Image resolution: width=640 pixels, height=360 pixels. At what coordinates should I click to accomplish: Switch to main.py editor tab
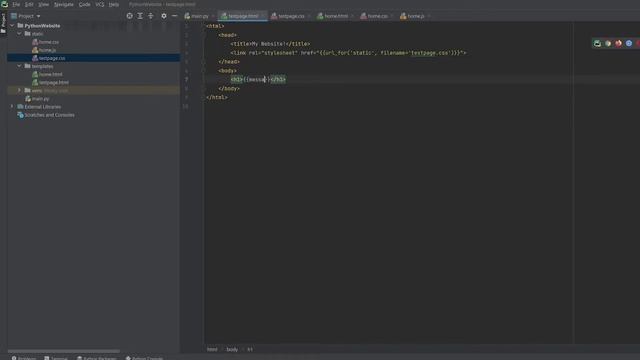tap(197, 16)
